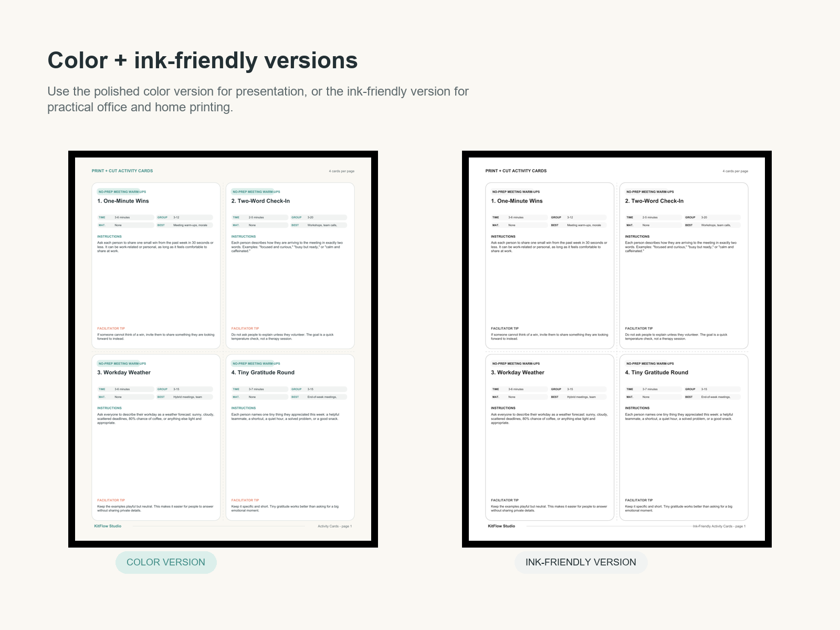
Task: Click '4 cards per page' on color page
Action: point(342,171)
